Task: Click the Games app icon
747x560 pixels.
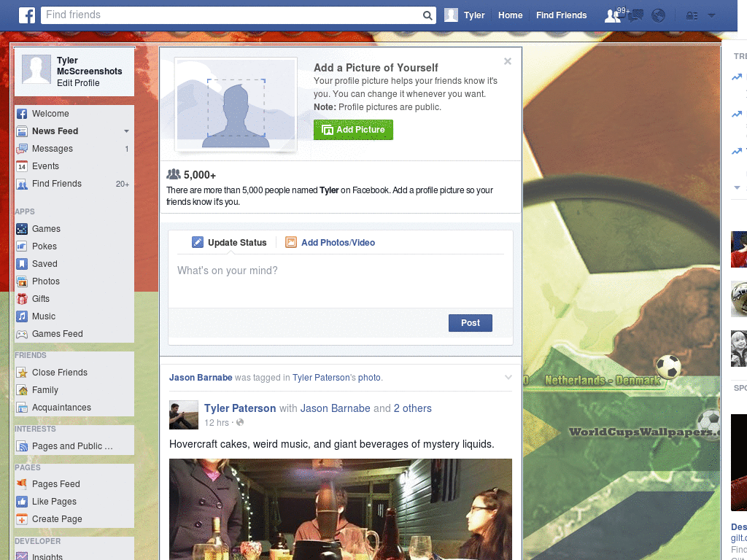Action: (x=22, y=229)
